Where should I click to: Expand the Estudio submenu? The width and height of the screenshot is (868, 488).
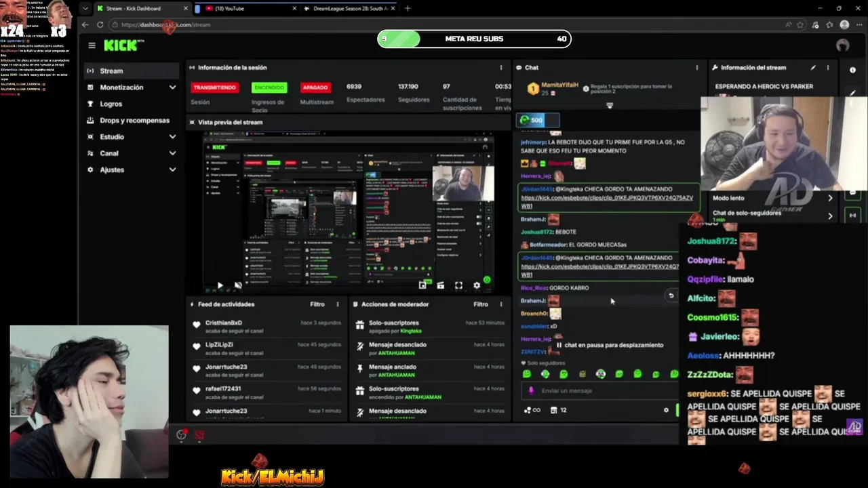click(x=172, y=137)
